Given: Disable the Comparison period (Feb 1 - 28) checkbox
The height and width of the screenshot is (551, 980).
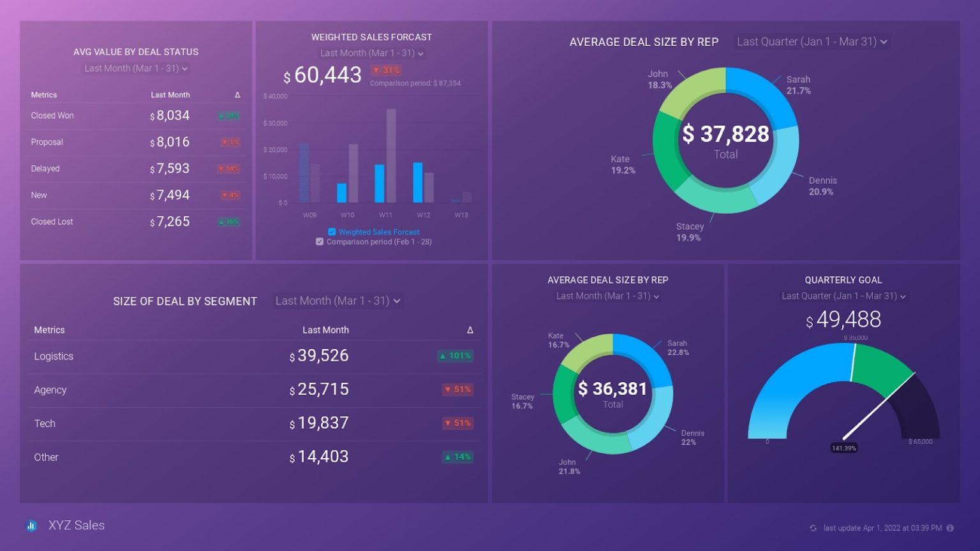Looking at the screenshot, I should point(320,241).
